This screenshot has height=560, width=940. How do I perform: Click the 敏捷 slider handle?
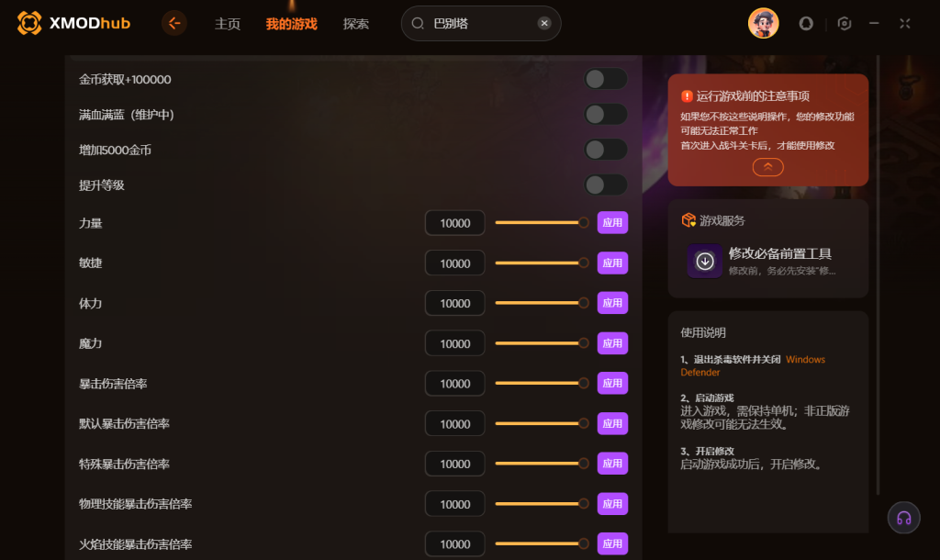click(x=583, y=263)
